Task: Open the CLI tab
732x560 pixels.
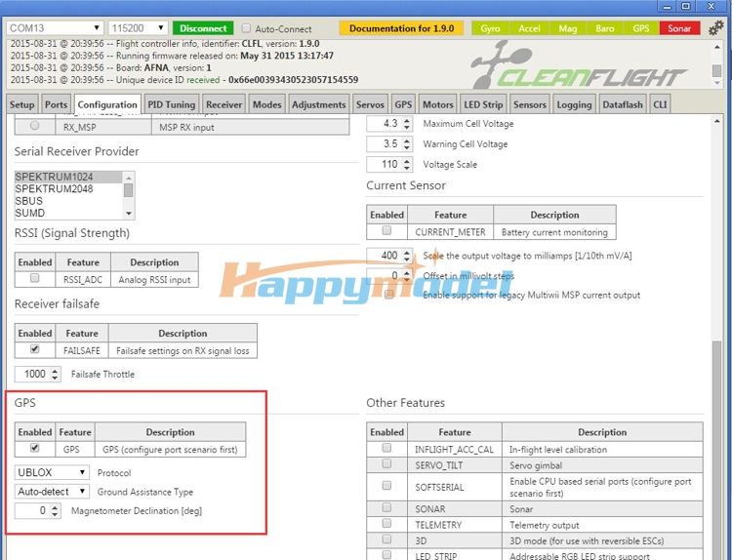Action: click(x=660, y=104)
